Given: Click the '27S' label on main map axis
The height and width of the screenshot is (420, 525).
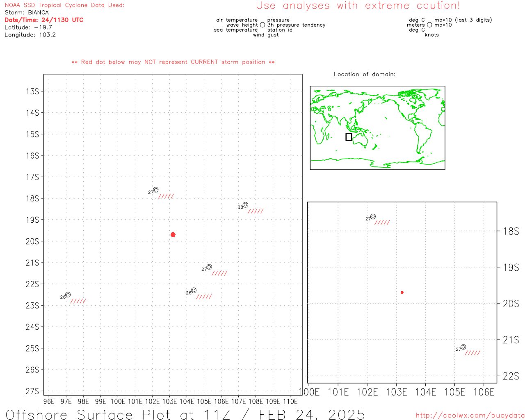Looking at the screenshot, I should point(32,391).
